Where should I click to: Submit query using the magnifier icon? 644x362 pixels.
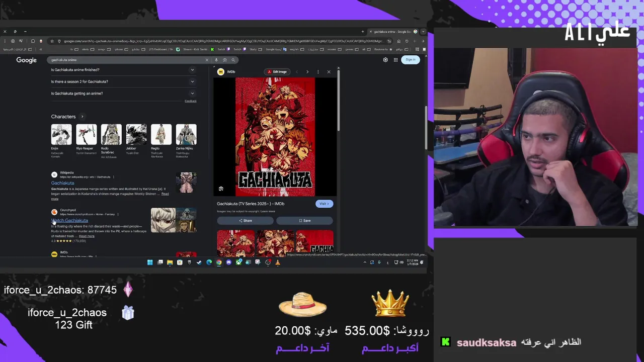pos(233,60)
